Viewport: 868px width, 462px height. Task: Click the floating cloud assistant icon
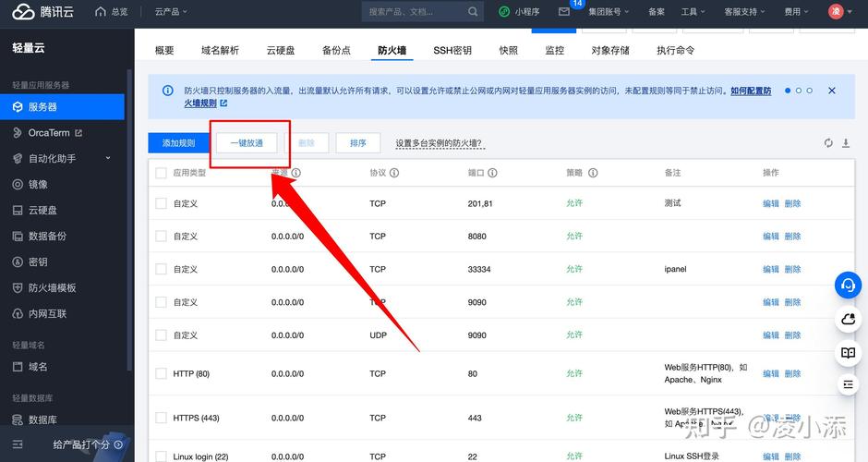point(848,320)
